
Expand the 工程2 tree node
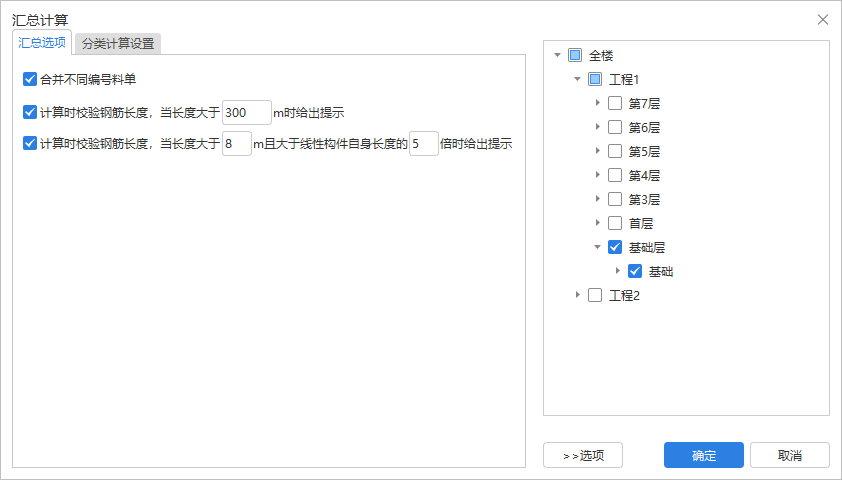(578, 294)
